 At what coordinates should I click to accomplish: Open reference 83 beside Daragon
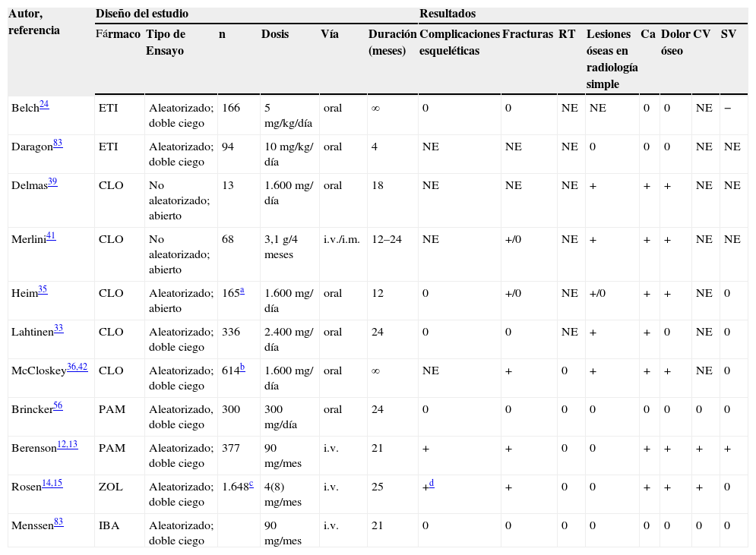(58, 143)
